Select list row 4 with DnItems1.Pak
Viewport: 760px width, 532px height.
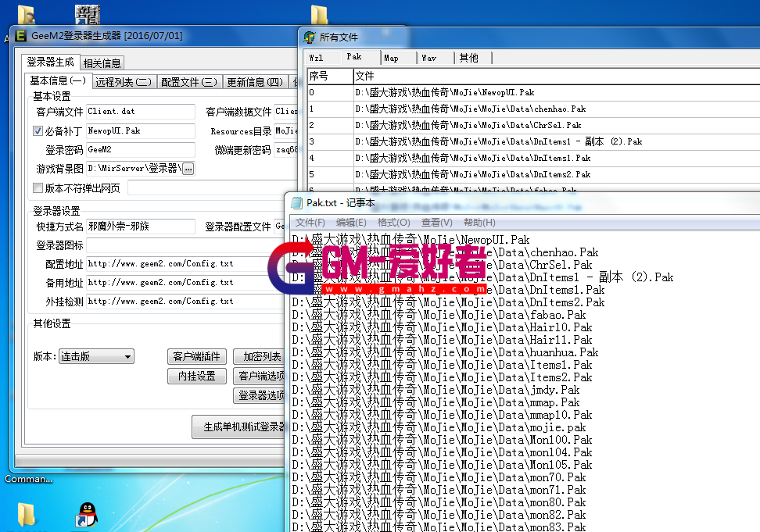[x=534, y=159]
